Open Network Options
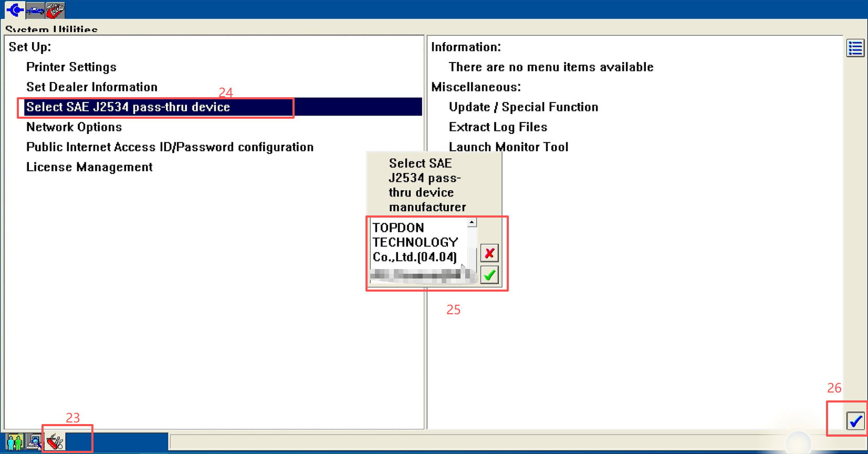Image resolution: width=868 pixels, height=454 pixels. pyautogui.click(x=74, y=127)
